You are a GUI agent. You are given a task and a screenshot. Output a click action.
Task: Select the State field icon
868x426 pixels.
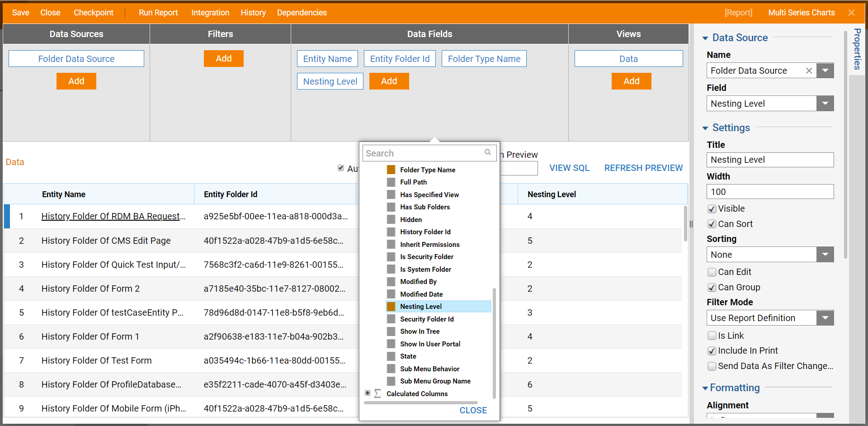point(391,356)
